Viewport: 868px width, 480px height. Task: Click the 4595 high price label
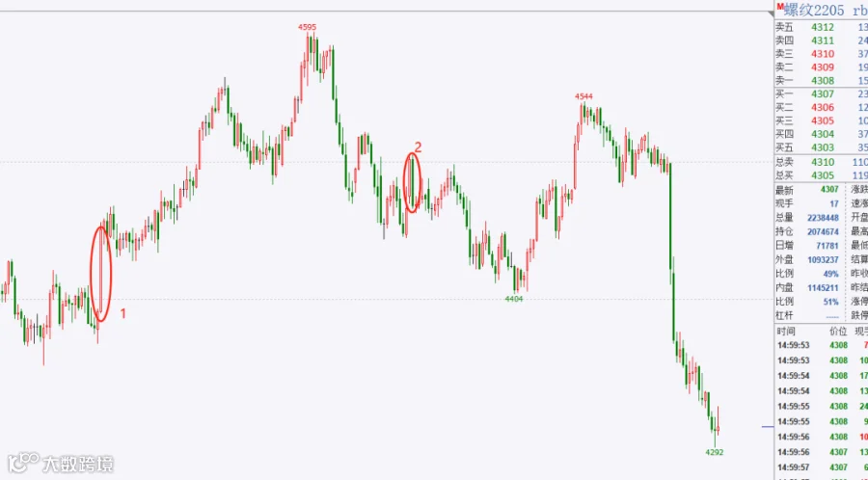(x=308, y=27)
